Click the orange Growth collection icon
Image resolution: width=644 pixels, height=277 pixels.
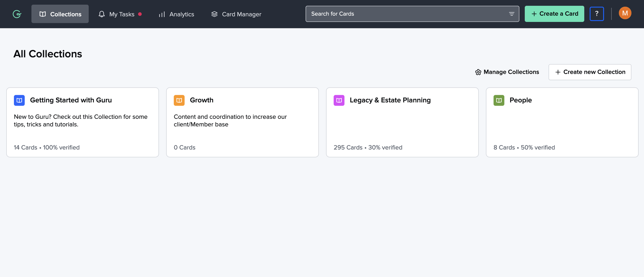click(x=179, y=100)
